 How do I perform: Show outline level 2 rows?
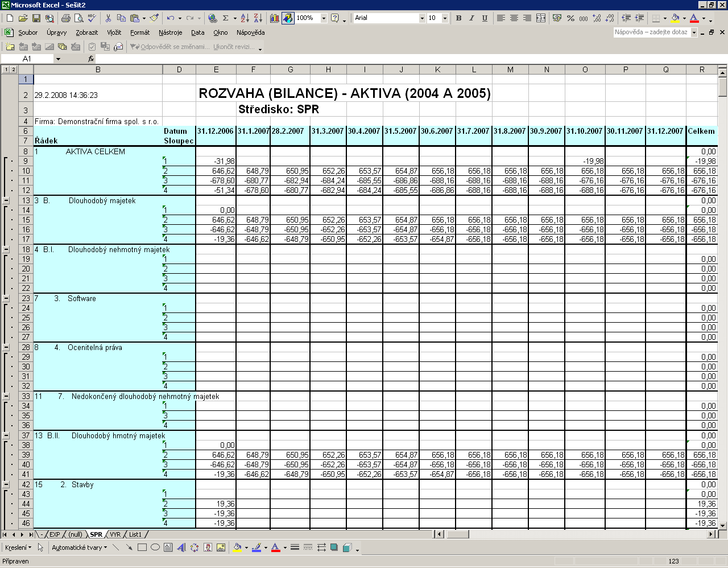pos(13,69)
